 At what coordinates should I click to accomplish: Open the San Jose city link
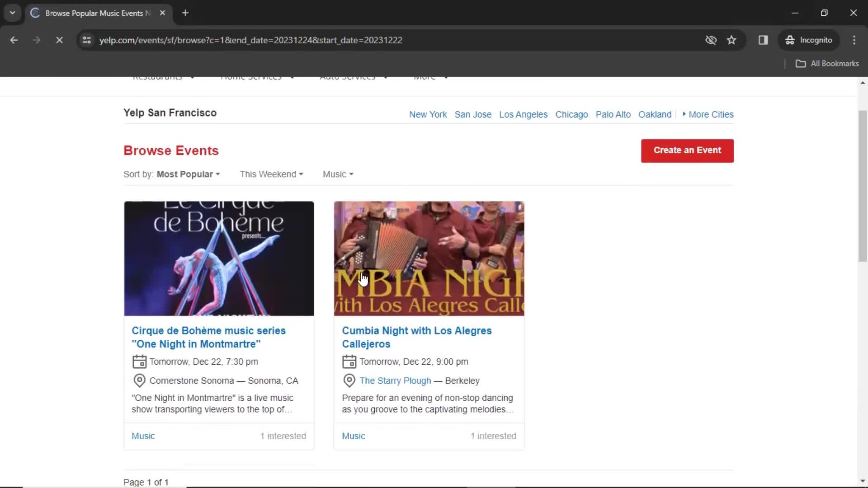pos(473,115)
